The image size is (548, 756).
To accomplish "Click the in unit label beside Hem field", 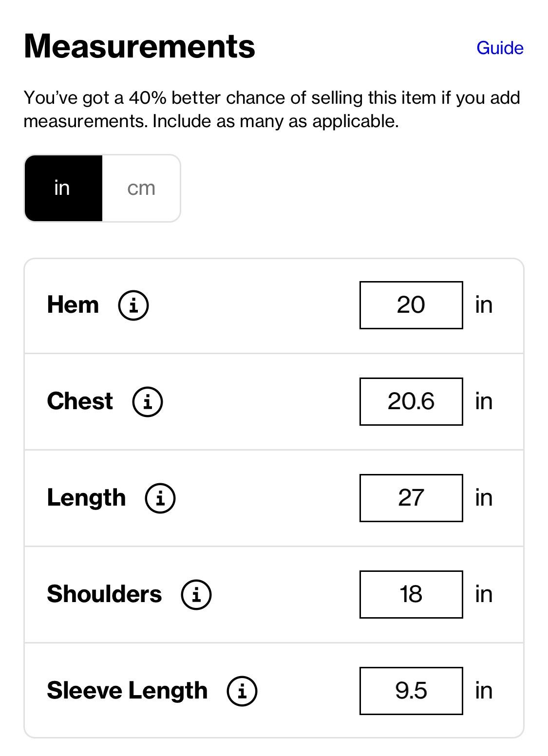I will tap(484, 305).
